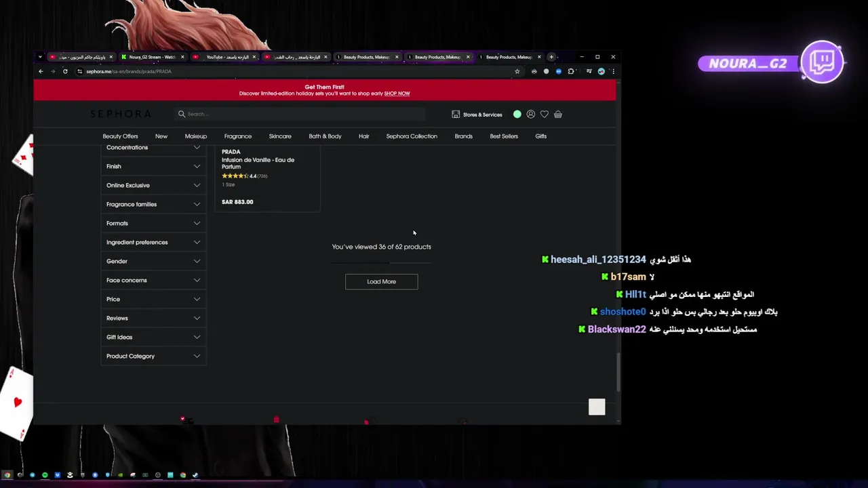Image resolution: width=868 pixels, height=488 pixels.
Task: Open Dropbox from the taskbar
Action: (57, 475)
